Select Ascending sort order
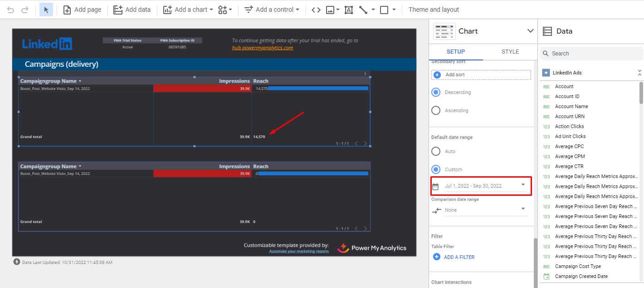The width and height of the screenshot is (644, 288). [x=436, y=110]
